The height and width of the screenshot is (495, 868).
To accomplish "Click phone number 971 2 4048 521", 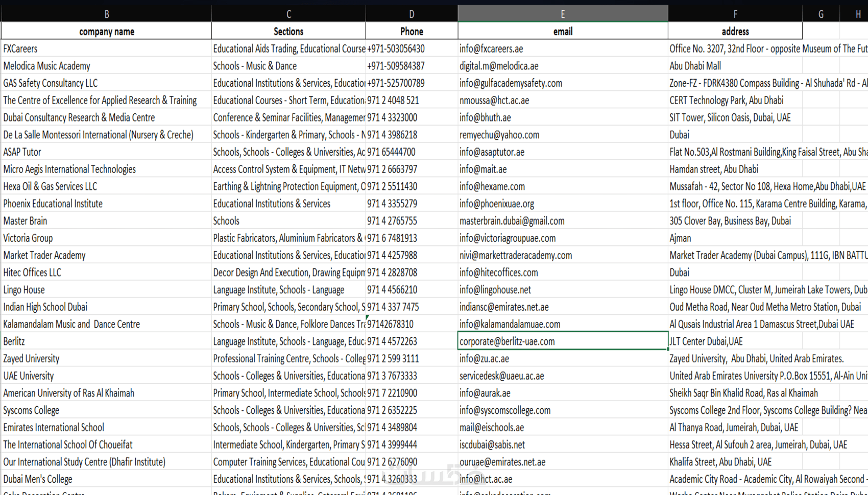I will [x=412, y=100].
